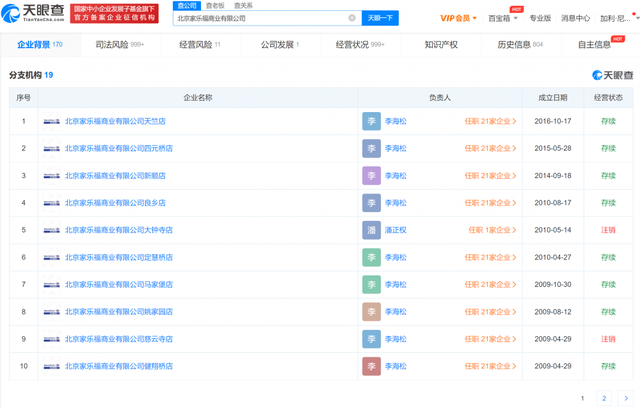The image size is (640, 408).
Task: Go to page 2 of branches
Action: [x=604, y=398]
